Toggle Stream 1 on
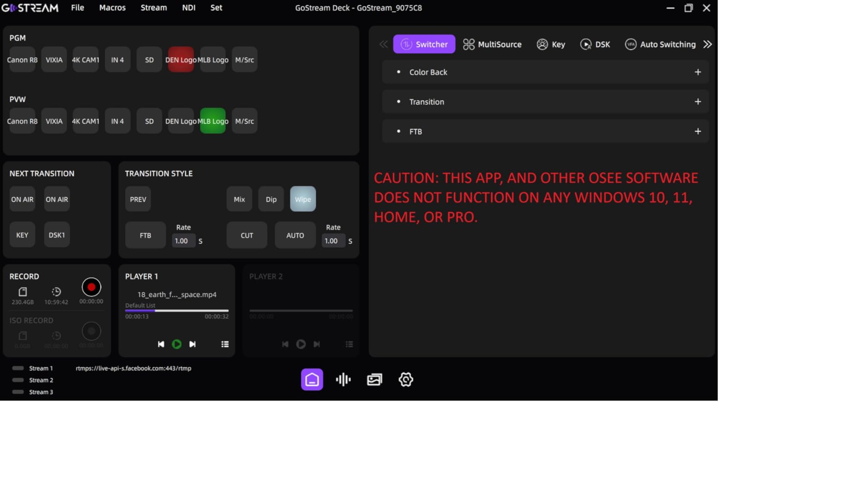Screen dimensions: 868x488 click(x=18, y=368)
